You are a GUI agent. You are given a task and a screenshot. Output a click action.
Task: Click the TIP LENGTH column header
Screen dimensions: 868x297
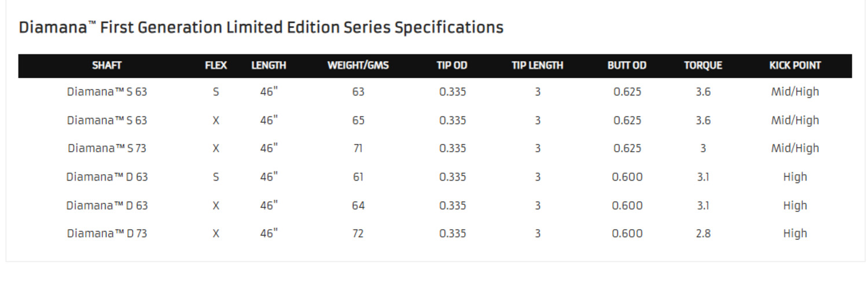point(538,65)
